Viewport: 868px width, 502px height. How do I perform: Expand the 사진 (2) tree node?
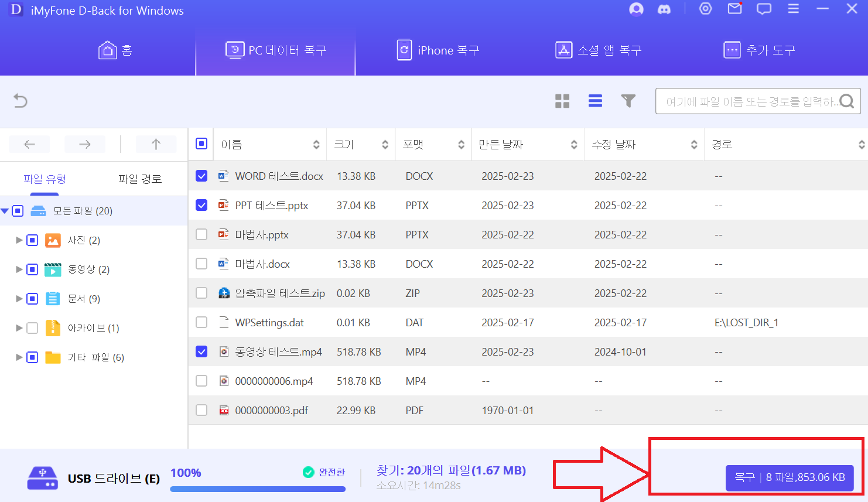point(19,240)
